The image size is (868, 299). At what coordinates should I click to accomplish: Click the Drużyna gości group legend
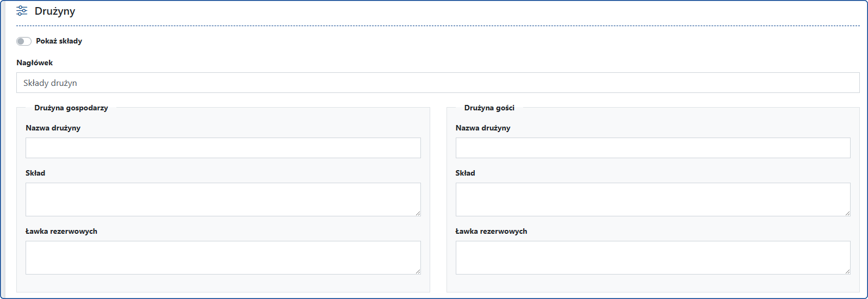click(489, 108)
